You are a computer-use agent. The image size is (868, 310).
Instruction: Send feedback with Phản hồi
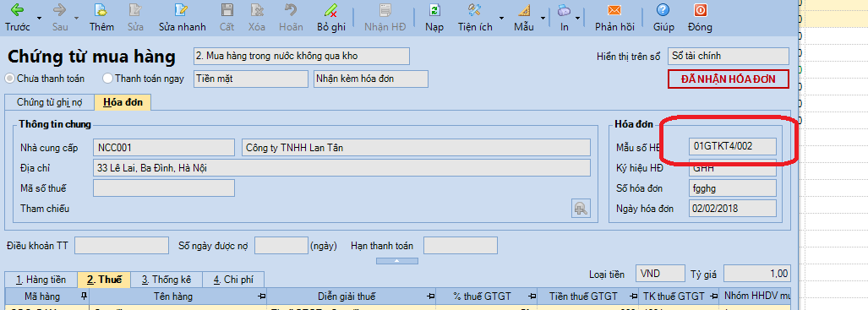tap(614, 17)
